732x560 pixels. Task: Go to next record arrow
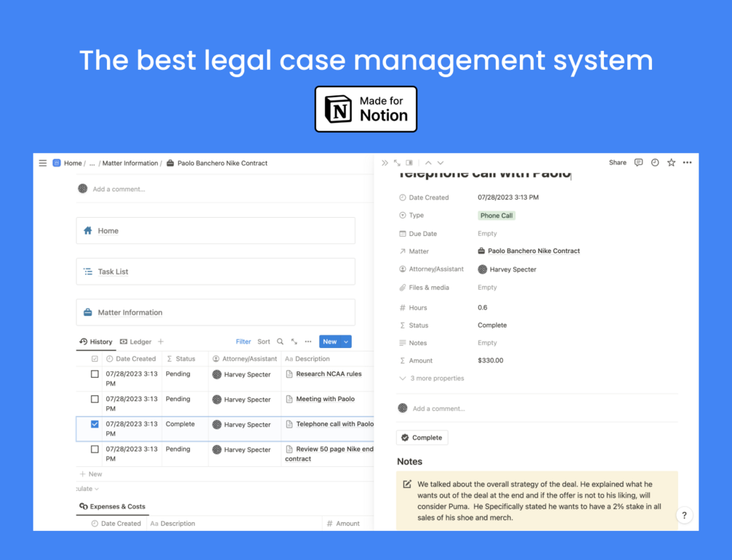point(440,163)
